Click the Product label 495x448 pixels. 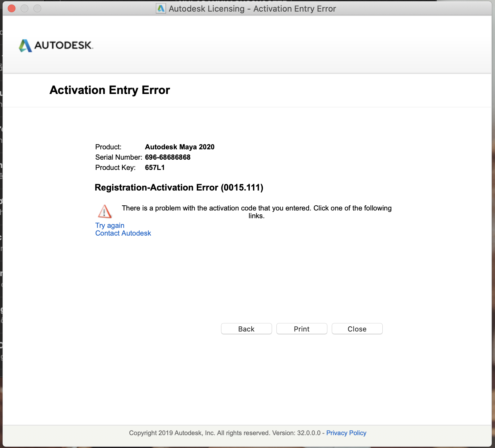click(x=108, y=147)
